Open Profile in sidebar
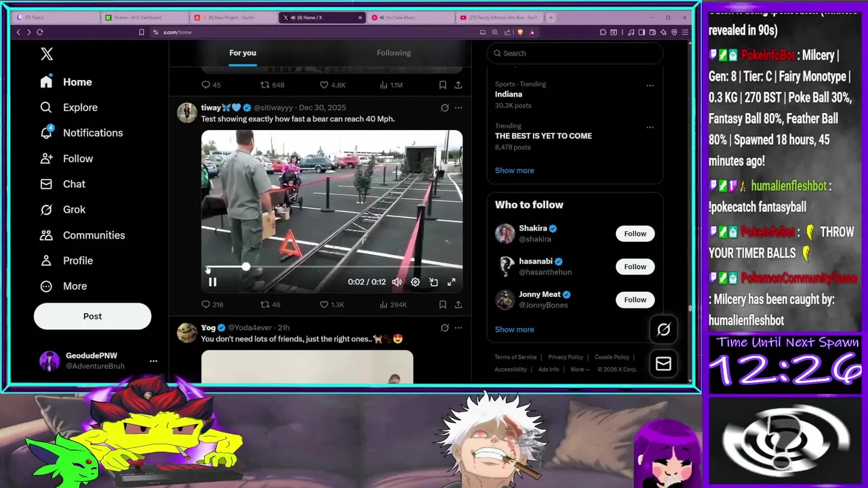868x488 pixels. 66,260
